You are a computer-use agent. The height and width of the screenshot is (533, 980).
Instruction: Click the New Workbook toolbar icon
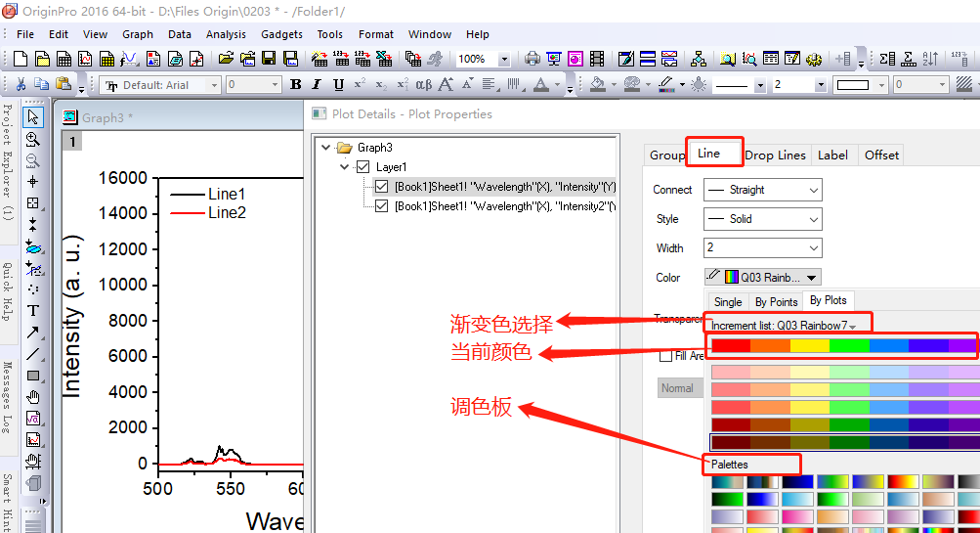[64, 59]
